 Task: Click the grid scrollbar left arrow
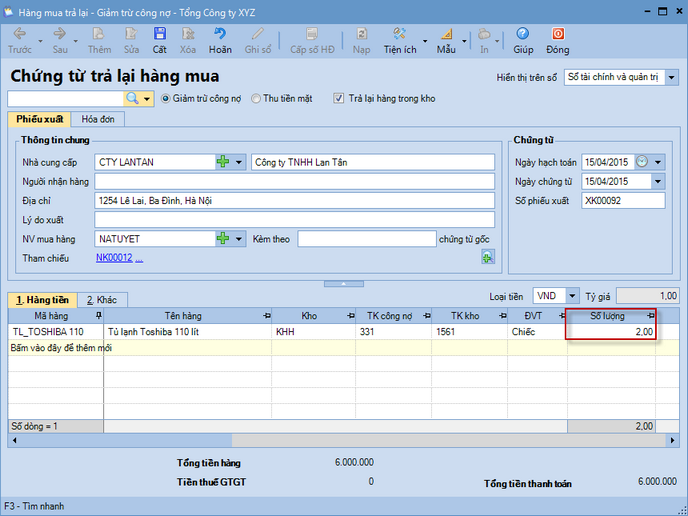click(14, 440)
